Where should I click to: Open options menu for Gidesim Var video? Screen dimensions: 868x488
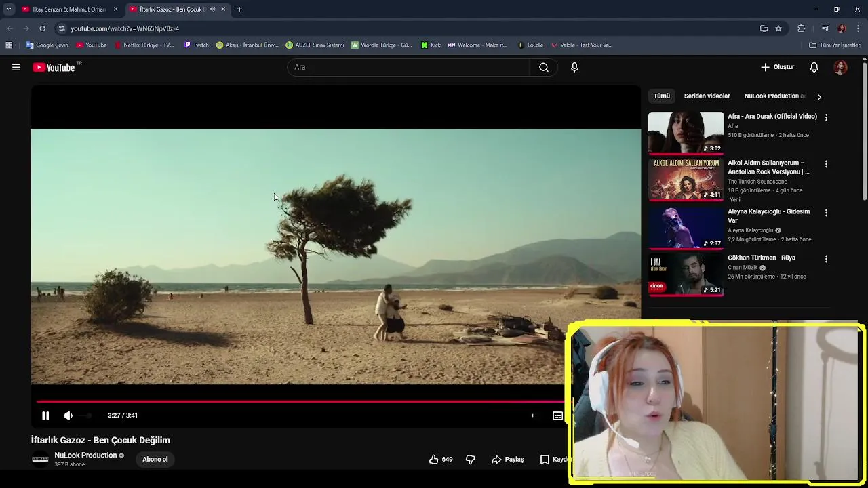pyautogui.click(x=826, y=213)
